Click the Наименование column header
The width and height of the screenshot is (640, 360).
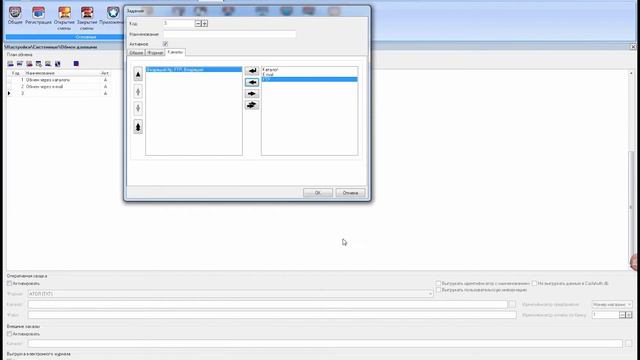click(61, 73)
